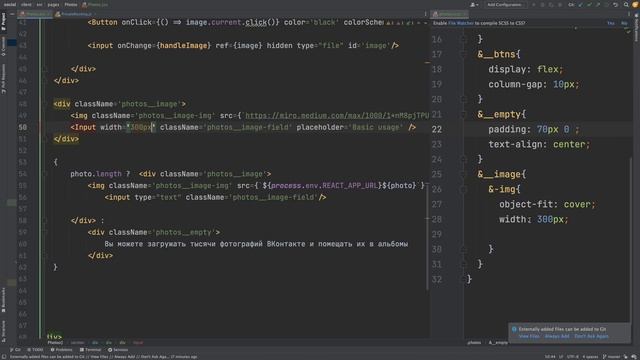
Task: Switch to the second editor tab on left
Action: pos(75,14)
